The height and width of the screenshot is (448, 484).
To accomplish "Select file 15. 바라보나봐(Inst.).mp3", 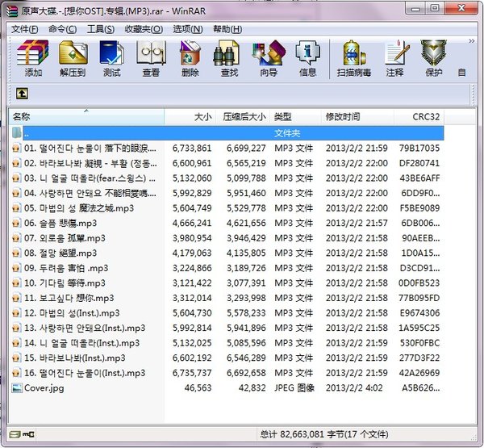I will 227,358.
